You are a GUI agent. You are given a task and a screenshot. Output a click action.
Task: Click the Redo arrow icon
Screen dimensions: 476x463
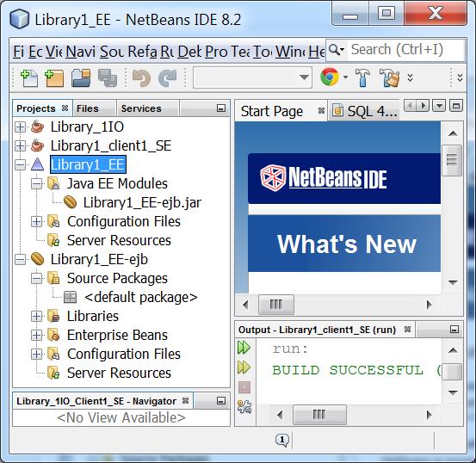(167, 78)
